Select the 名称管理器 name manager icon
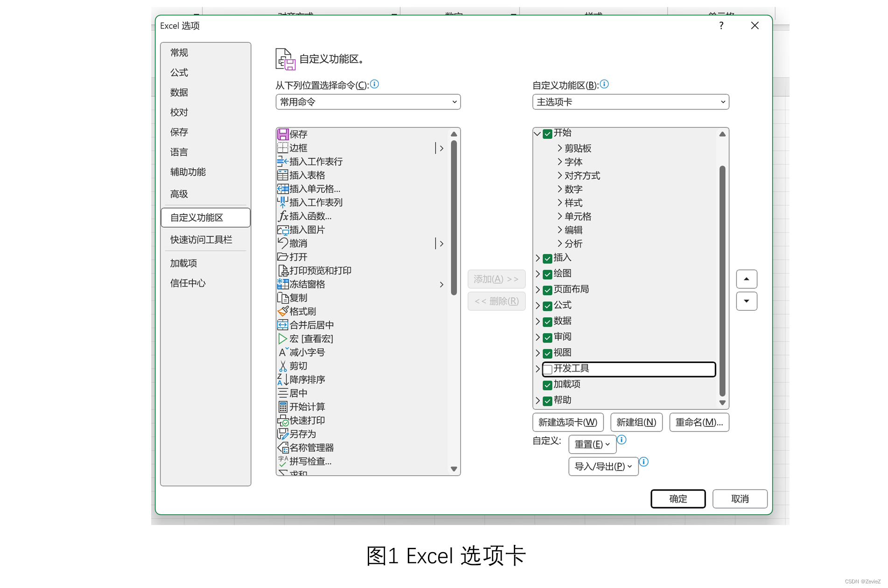The height and width of the screenshot is (588, 888). pos(283,448)
